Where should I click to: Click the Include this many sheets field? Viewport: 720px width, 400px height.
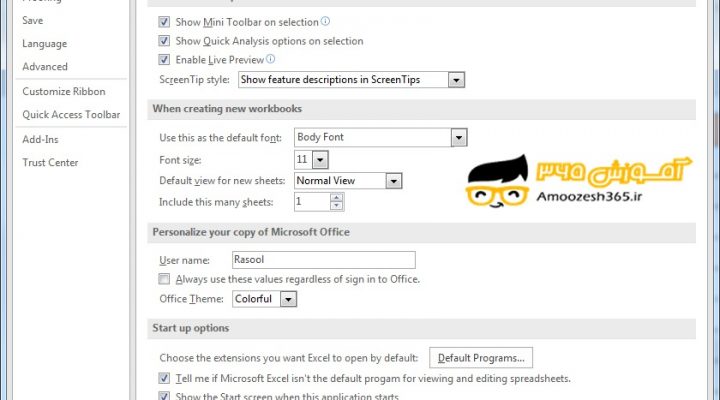312,202
